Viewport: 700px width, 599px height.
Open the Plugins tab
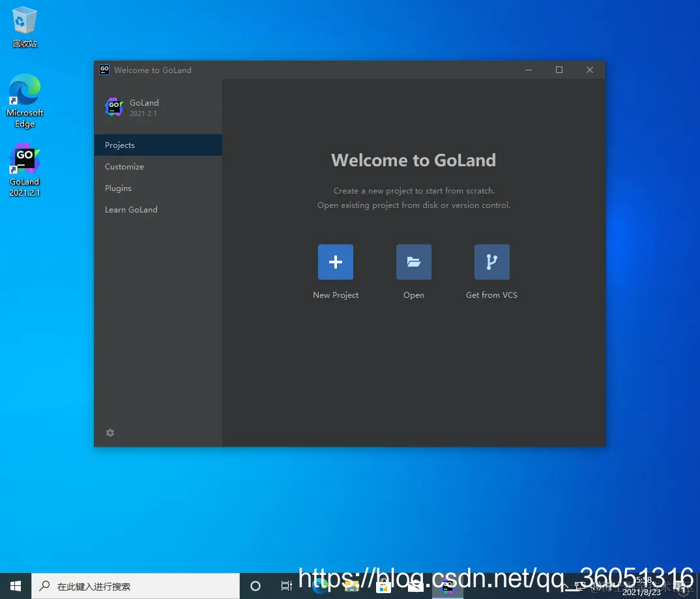click(x=158, y=188)
